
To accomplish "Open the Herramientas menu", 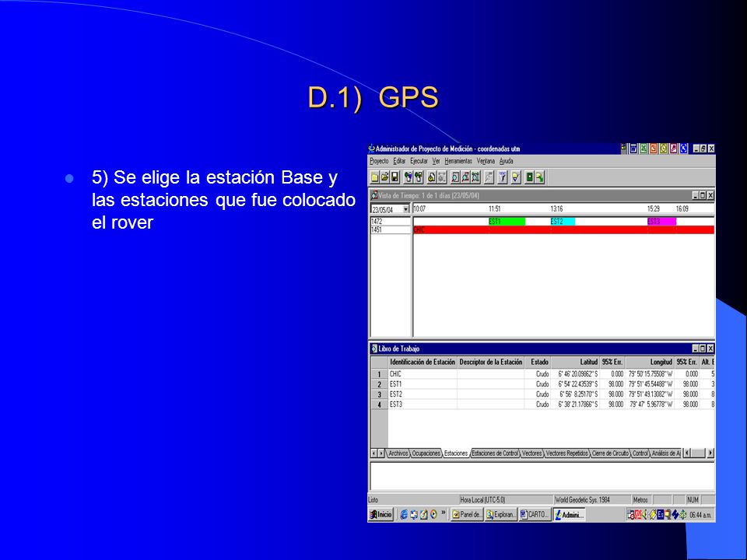I will [458, 161].
